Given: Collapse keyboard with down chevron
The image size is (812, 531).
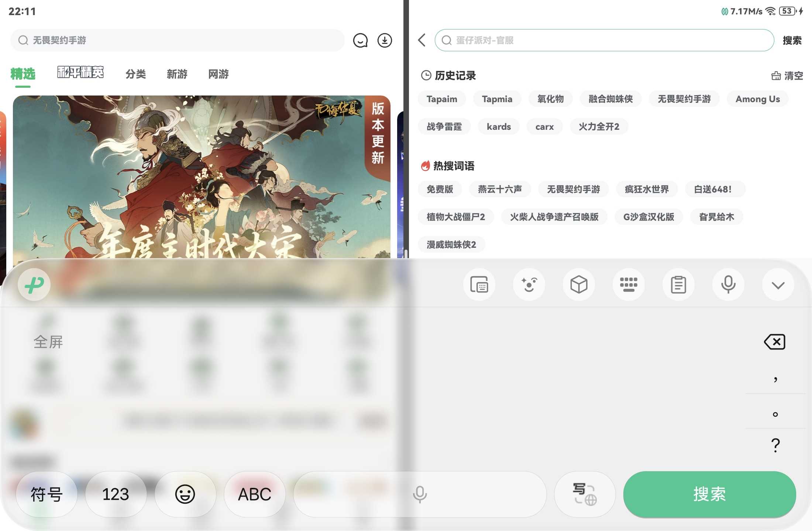Looking at the screenshot, I should coord(778,285).
